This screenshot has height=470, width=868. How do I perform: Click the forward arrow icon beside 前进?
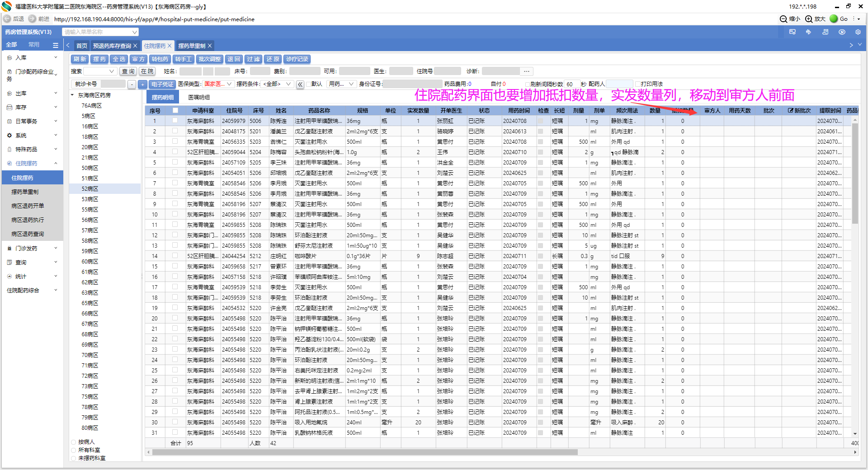tap(32, 19)
